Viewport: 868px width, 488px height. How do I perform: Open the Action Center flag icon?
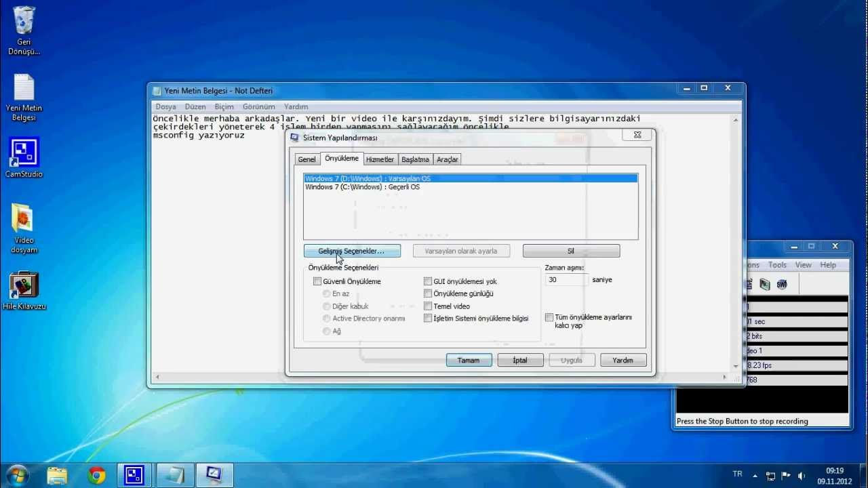[x=786, y=476]
